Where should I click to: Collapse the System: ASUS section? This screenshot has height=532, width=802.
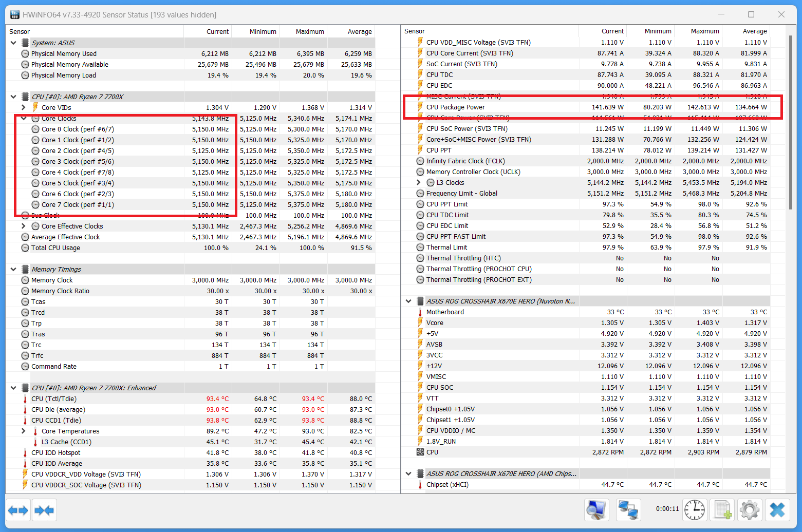pos(13,43)
